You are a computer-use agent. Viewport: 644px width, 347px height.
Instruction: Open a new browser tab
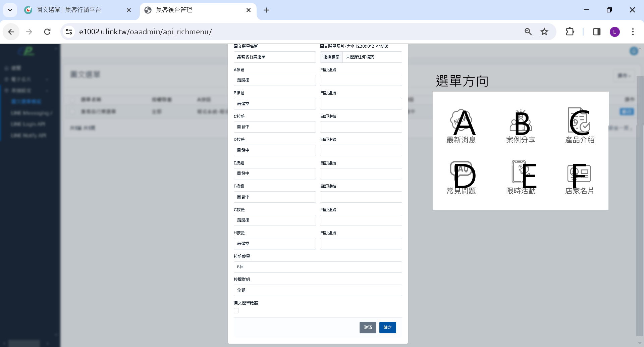[267, 10]
